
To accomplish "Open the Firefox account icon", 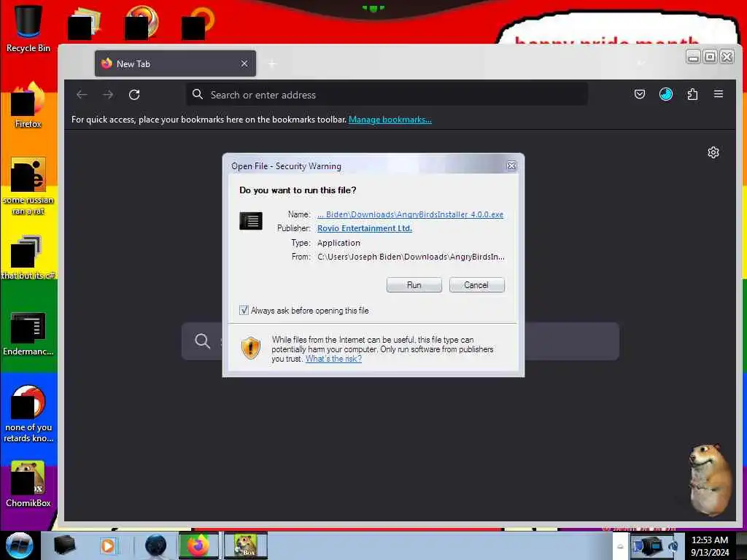I will 665,94.
